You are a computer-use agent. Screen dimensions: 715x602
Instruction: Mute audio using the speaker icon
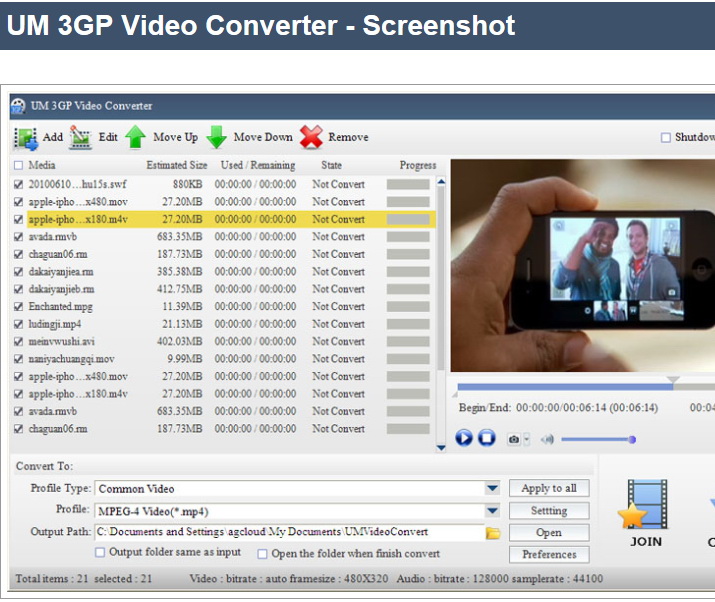tap(547, 440)
